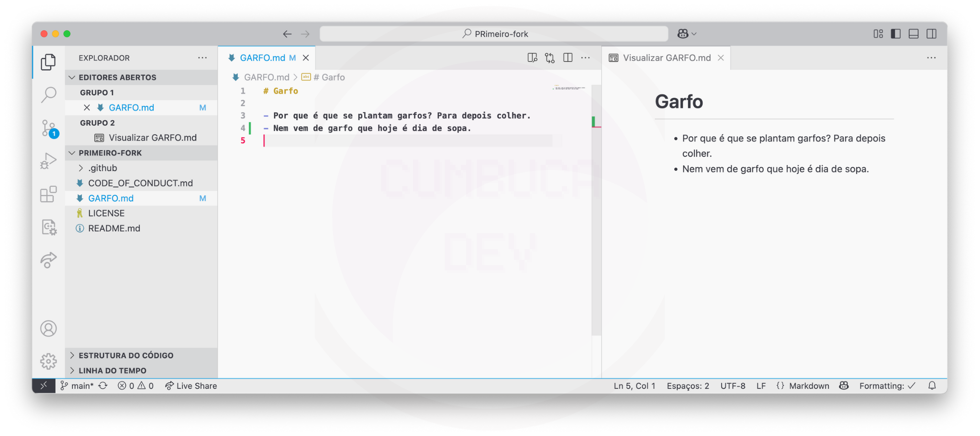The image size is (980, 436).
Task: Split the editor to the right
Action: (568, 58)
